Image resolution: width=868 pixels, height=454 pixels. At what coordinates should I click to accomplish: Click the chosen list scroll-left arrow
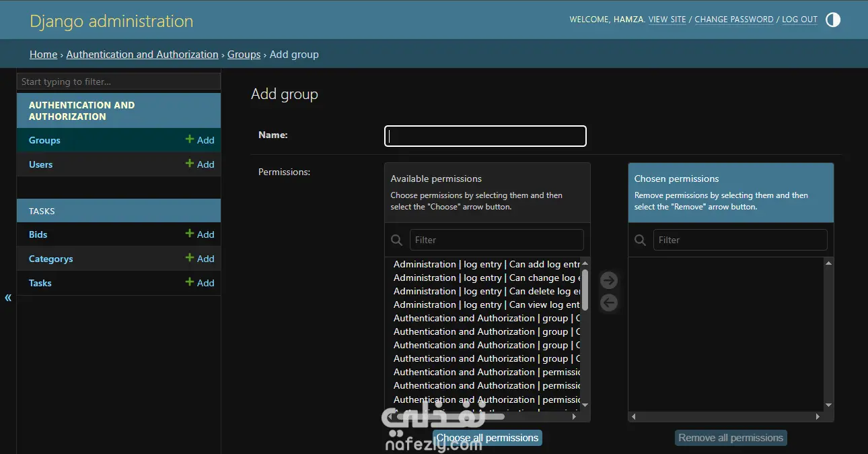pos(634,416)
